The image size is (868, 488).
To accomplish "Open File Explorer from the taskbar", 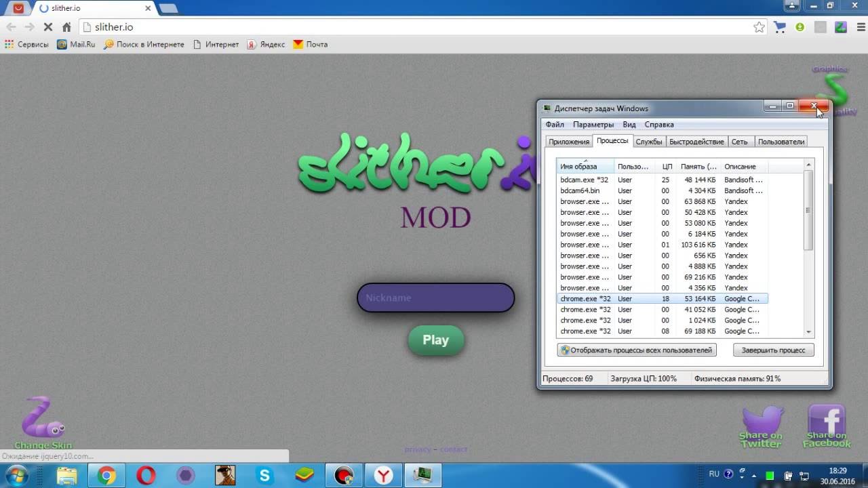I will pos(66,476).
